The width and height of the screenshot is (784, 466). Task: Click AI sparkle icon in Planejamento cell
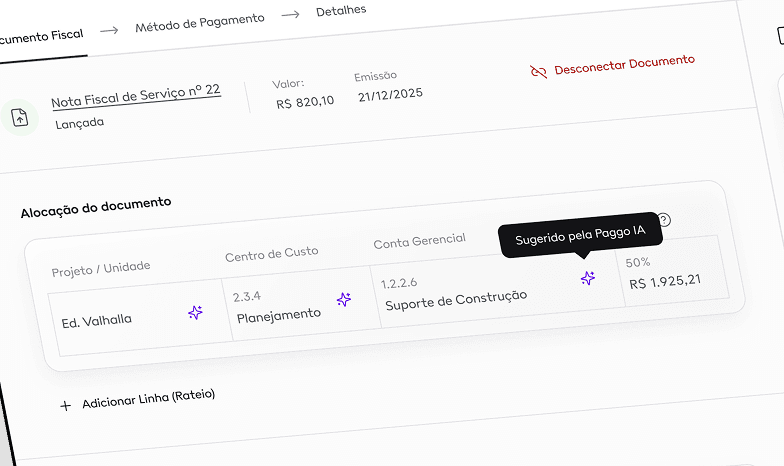tap(344, 300)
